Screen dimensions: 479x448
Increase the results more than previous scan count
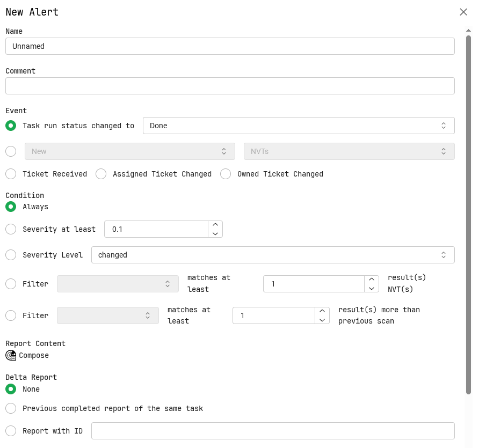tap(322, 311)
